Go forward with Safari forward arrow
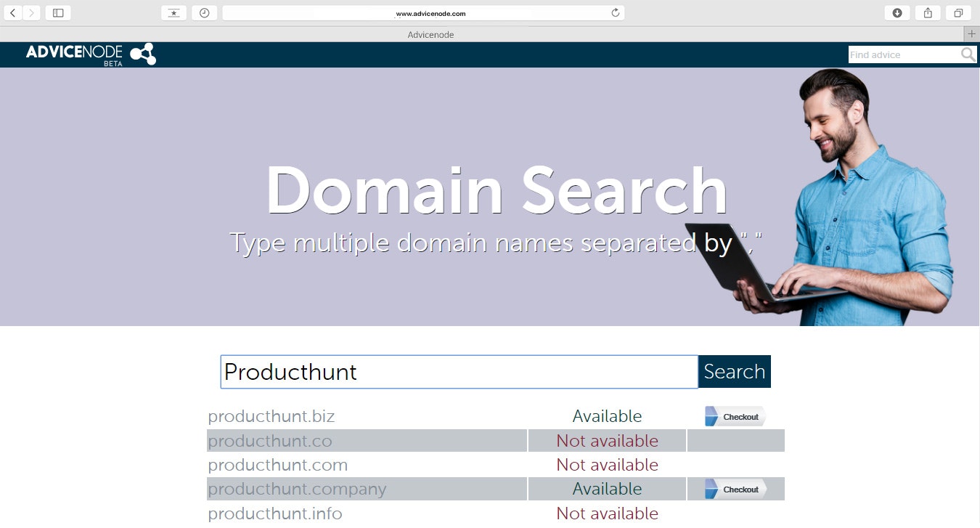Screen dimensions: 980x528 (x=31, y=12)
